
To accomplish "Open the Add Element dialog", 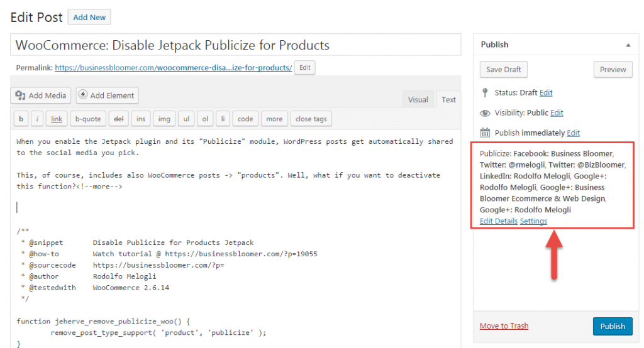I will [107, 95].
